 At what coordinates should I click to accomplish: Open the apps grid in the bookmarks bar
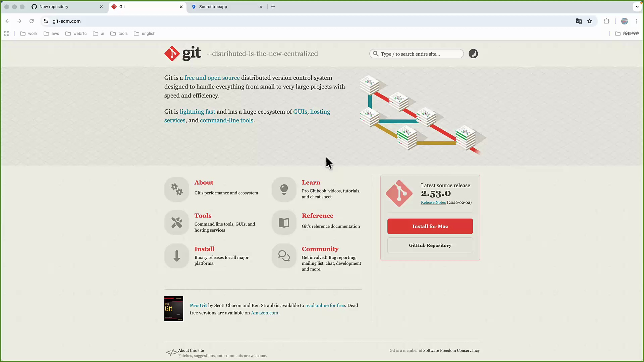point(7,34)
